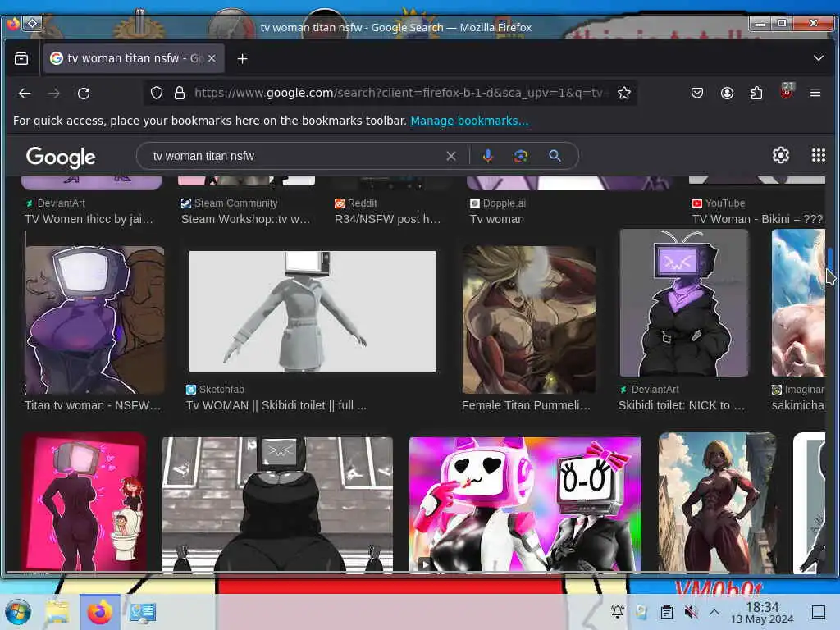Open a new tab with the plus button

click(242, 58)
